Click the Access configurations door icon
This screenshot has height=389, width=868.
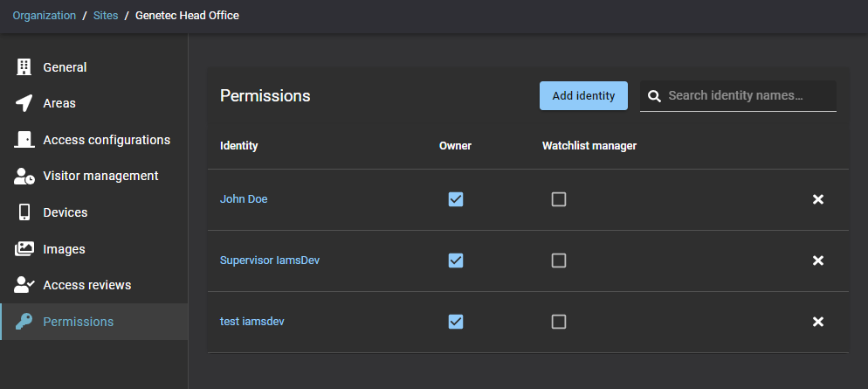[24, 140]
